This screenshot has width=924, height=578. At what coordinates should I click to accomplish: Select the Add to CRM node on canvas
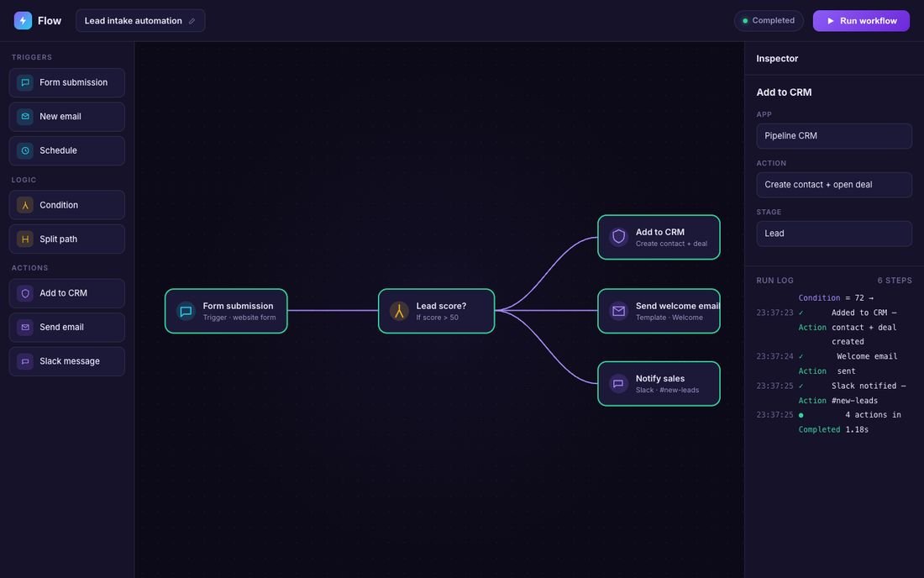coord(659,237)
